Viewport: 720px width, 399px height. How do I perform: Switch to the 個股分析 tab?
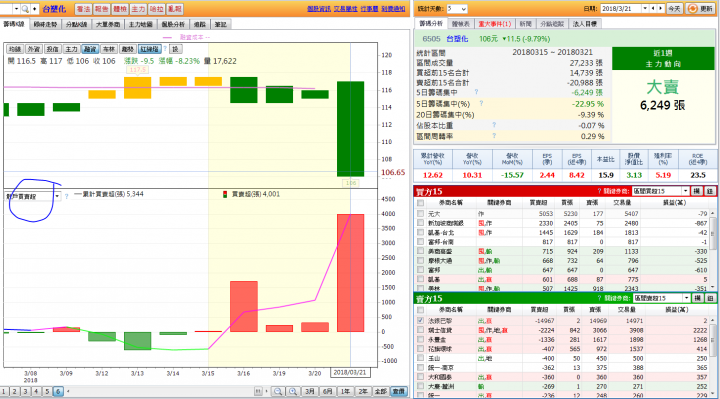pyautogui.click(x=173, y=24)
